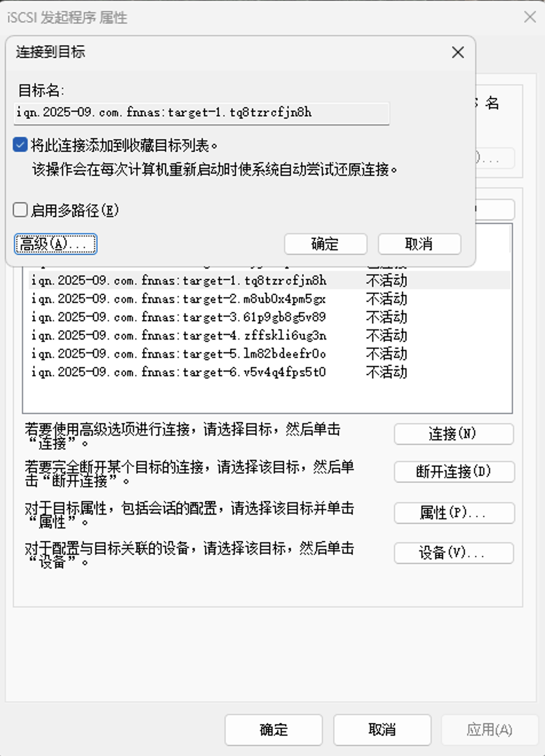
Task: Close the 连接到目标 dialog with X
Action: [457, 53]
